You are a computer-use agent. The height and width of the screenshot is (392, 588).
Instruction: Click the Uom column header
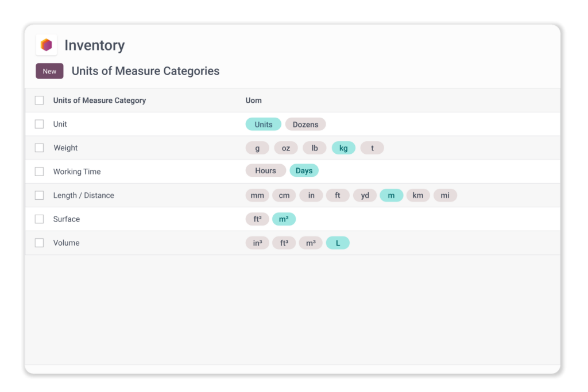tap(253, 100)
